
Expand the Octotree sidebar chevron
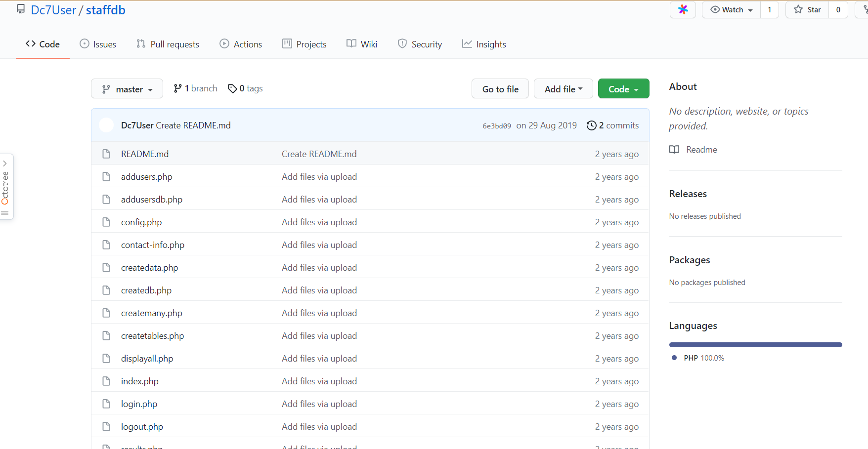(x=5, y=163)
